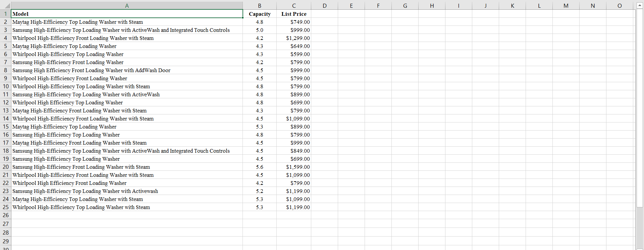Select the list price cell in row 17
Viewport: 644px width, 250px height.
[294, 143]
